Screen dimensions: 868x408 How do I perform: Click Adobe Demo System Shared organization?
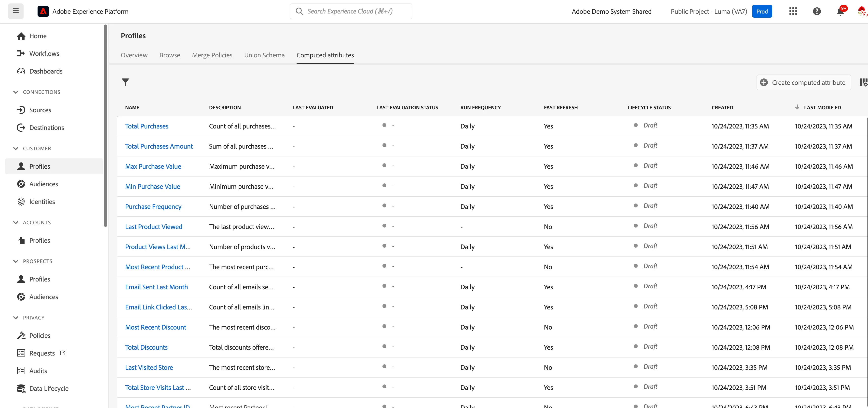click(611, 12)
